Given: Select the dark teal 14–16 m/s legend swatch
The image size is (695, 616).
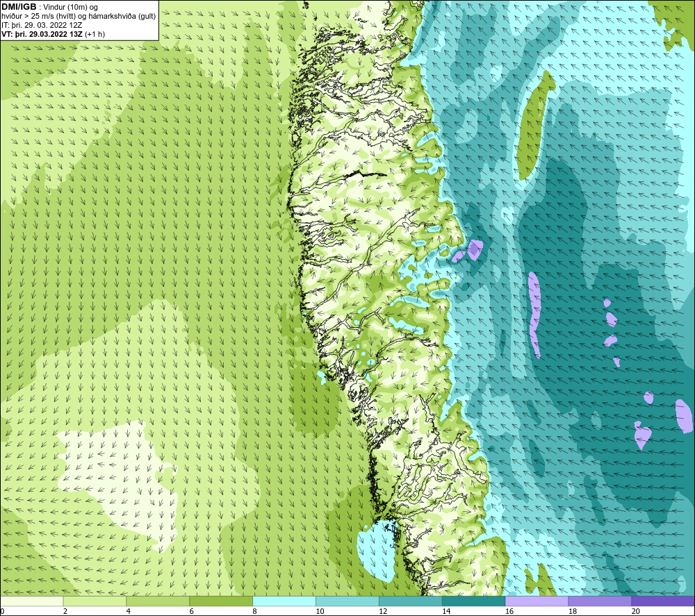Looking at the screenshot, I should (x=474, y=601).
